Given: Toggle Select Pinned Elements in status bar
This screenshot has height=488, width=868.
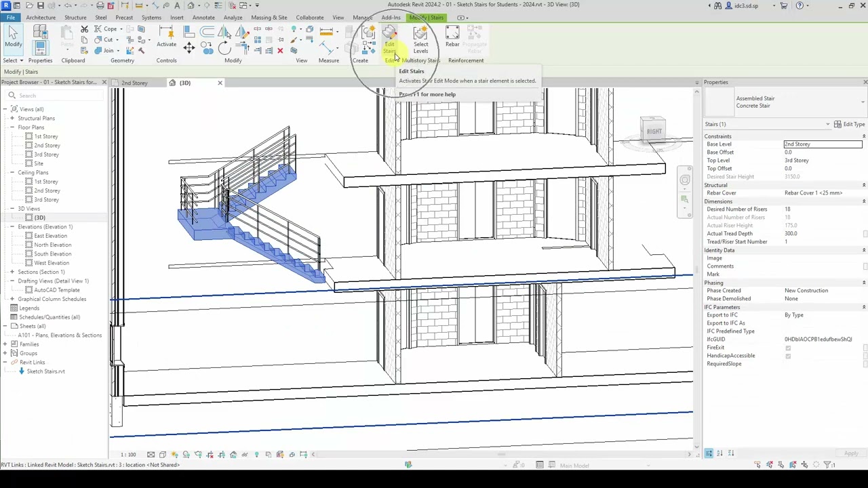Looking at the screenshot, I should pos(781,465).
